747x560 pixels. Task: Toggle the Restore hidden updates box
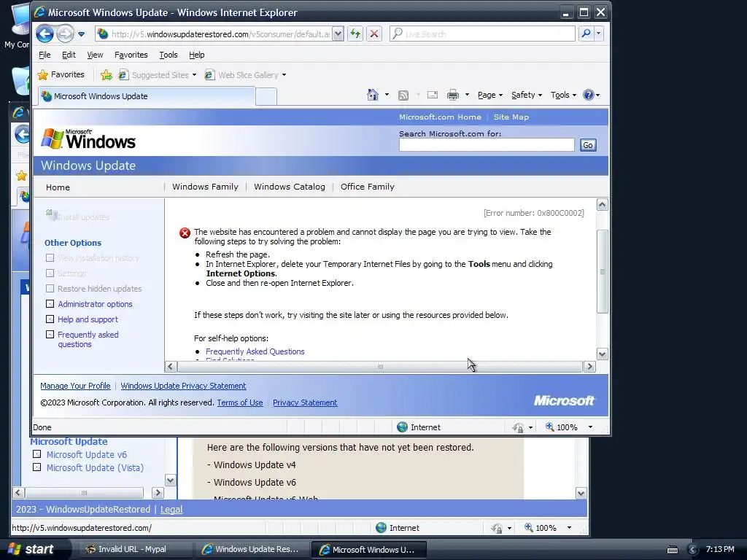click(x=50, y=288)
